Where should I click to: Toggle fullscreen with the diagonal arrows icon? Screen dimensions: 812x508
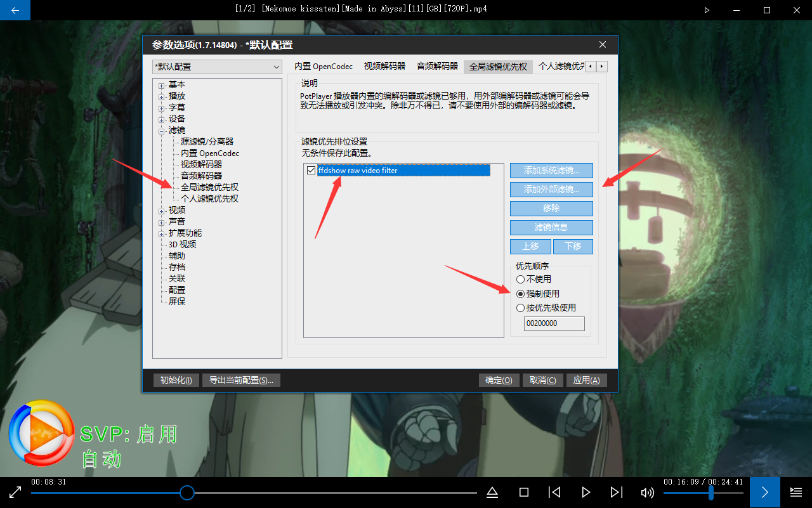point(15,492)
